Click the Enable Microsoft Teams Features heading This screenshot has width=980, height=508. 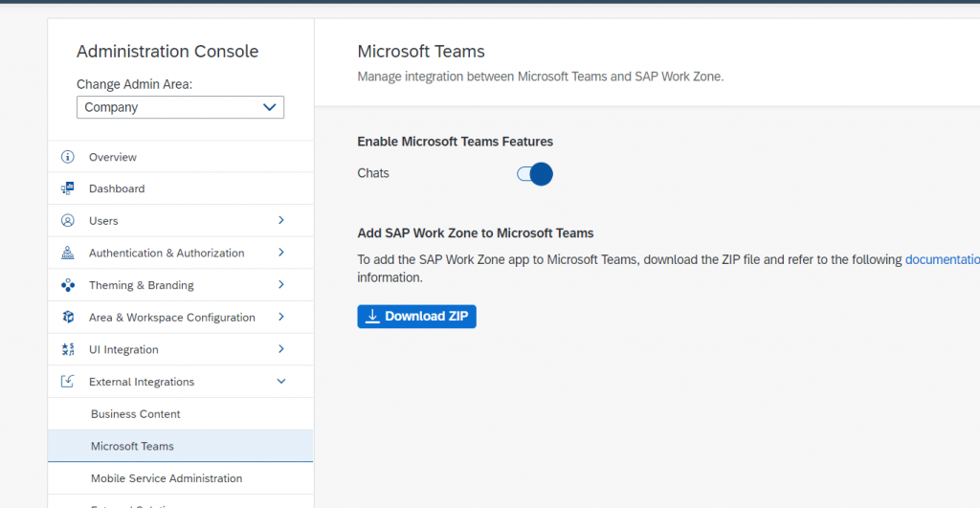click(455, 142)
